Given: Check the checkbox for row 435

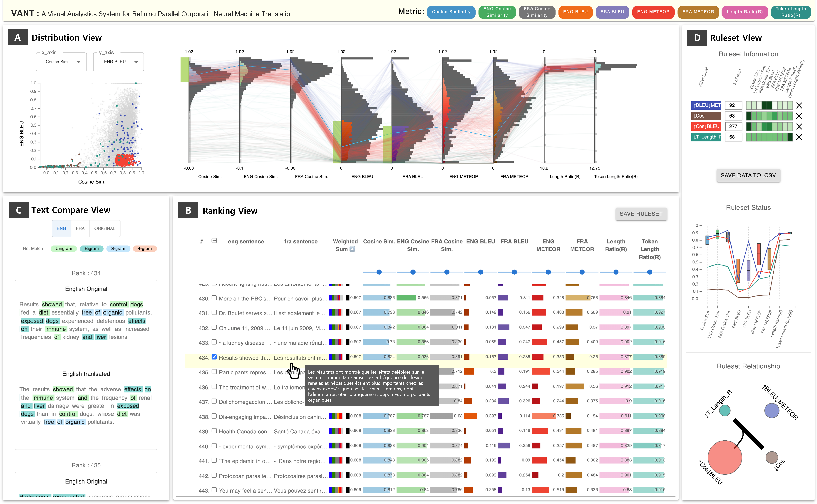Looking at the screenshot, I should [214, 371].
